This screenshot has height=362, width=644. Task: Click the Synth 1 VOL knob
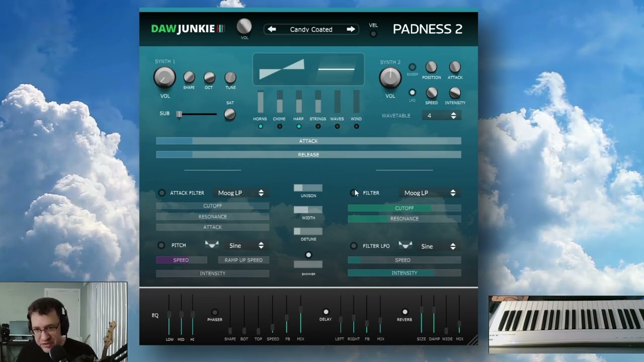[x=165, y=77]
